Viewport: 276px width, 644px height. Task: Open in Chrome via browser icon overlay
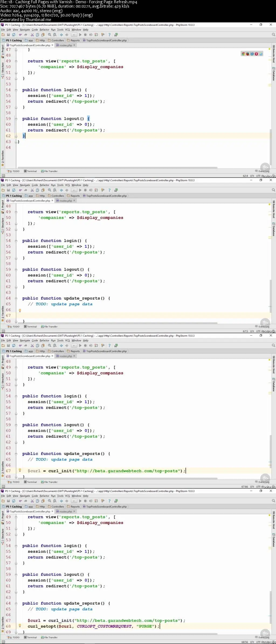tap(243, 54)
